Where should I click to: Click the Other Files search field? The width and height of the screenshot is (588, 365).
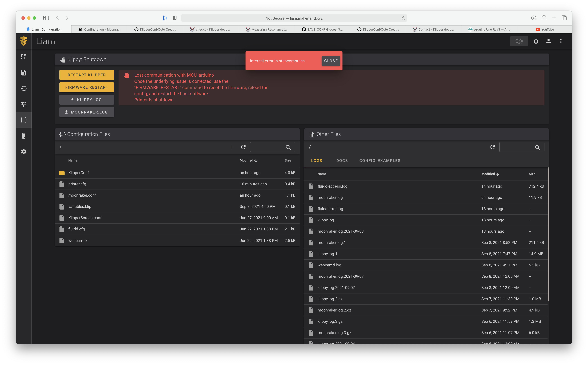click(522, 147)
